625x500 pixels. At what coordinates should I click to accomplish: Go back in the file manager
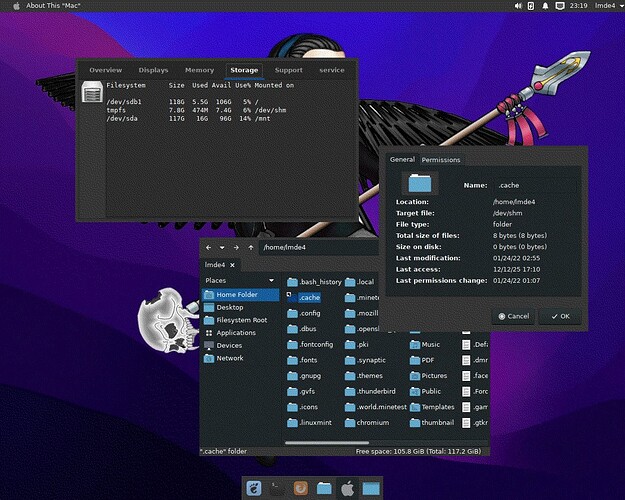[x=208, y=247]
